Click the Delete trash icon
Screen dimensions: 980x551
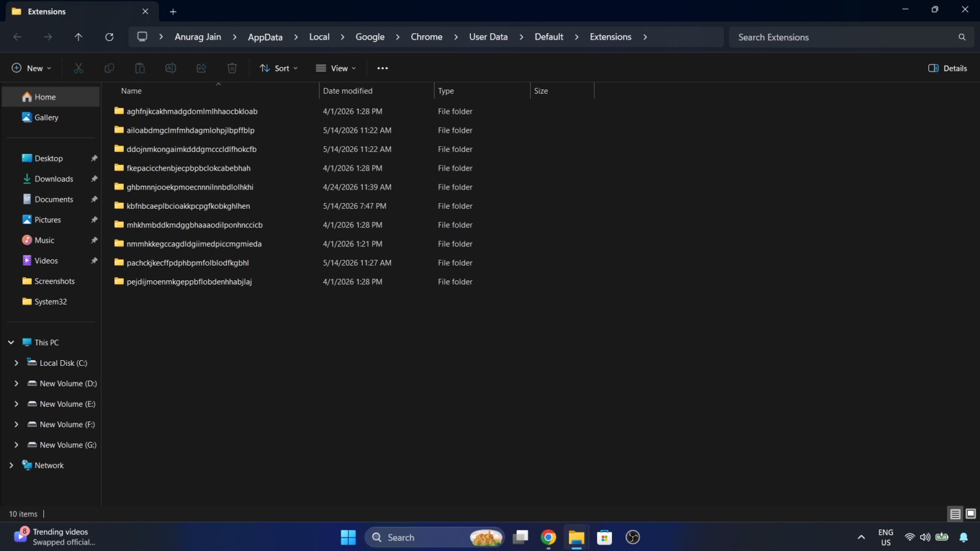[x=232, y=68]
